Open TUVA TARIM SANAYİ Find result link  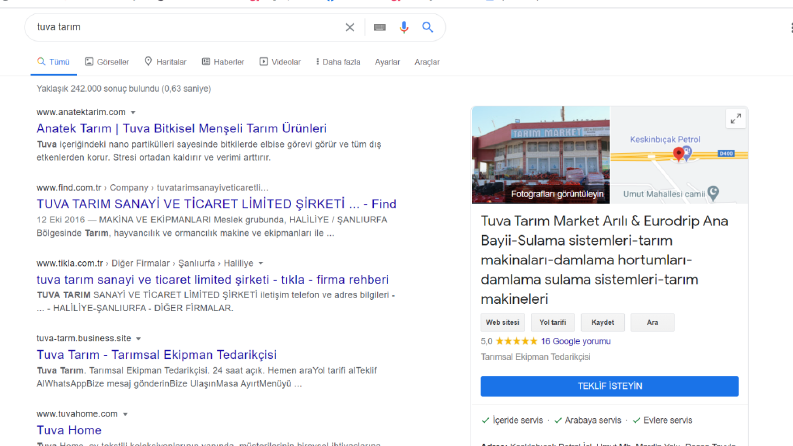click(216, 204)
